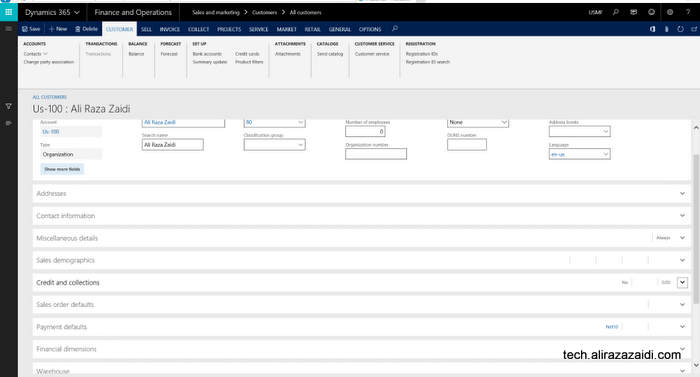Viewport: 700px width, 377px height.
Task: Show the list pane icon below the funnel
Action: pos(8,123)
